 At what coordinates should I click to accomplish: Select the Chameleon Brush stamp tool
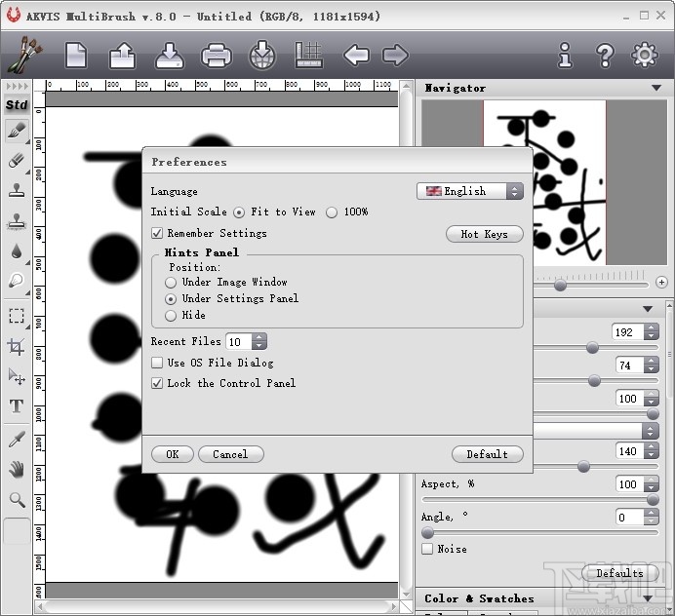(x=17, y=221)
